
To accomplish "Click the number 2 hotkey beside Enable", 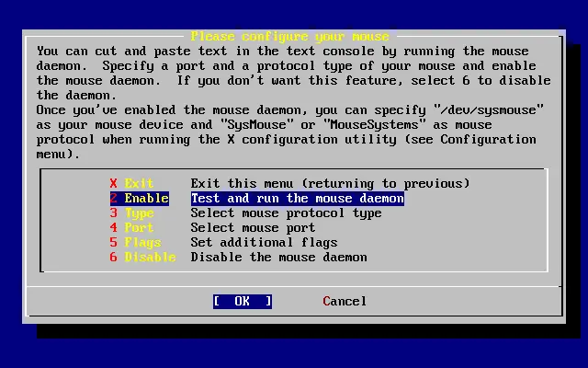I will point(114,199).
